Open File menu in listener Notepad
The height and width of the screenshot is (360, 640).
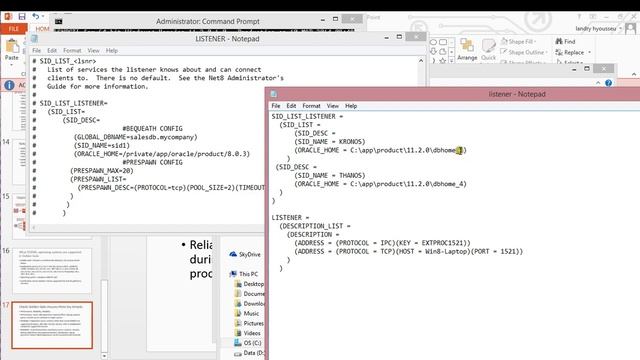pyautogui.click(x=276, y=106)
